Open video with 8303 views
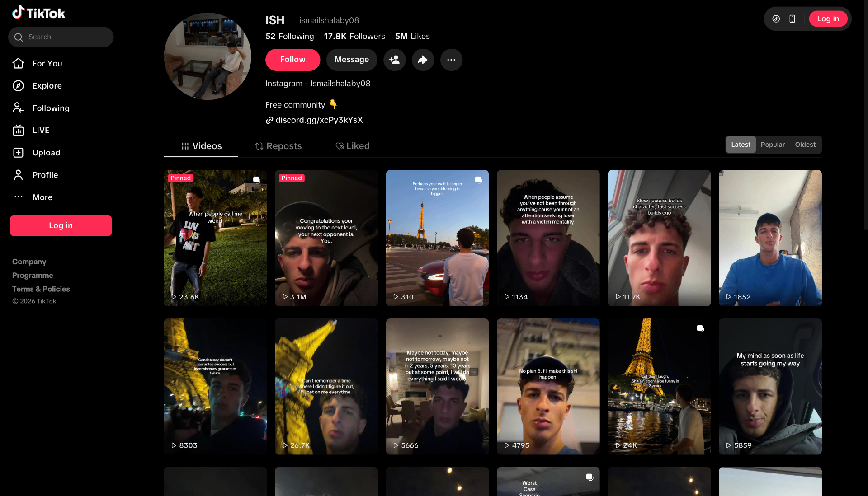This screenshot has width=868, height=496. pyautogui.click(x=215, y=387)
